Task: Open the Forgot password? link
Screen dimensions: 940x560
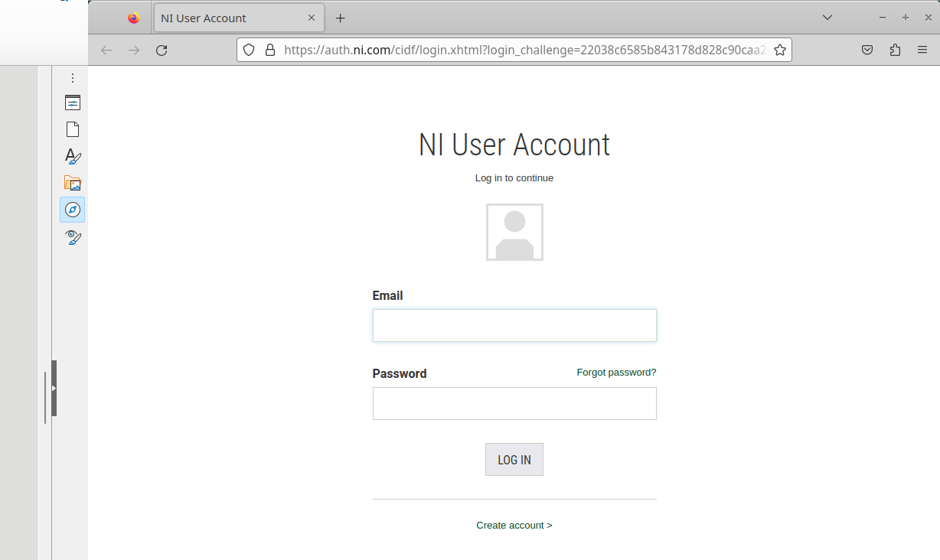Action: tap(616, 373)
